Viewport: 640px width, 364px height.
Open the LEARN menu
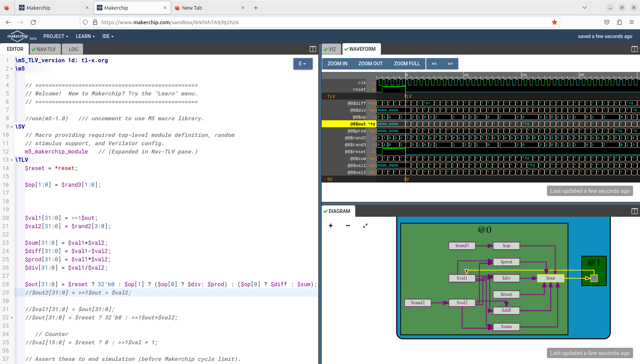pyautogui.click(x=85, y=36)
